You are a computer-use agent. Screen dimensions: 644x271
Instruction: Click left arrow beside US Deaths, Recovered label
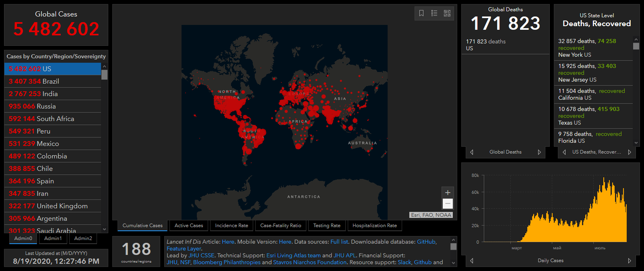pos(564,152)
